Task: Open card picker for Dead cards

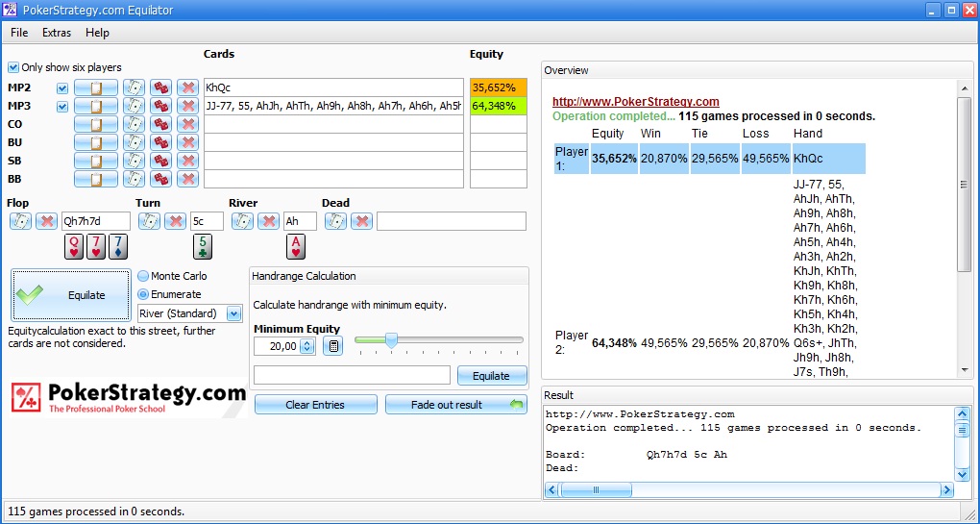Action: point(335,221)
